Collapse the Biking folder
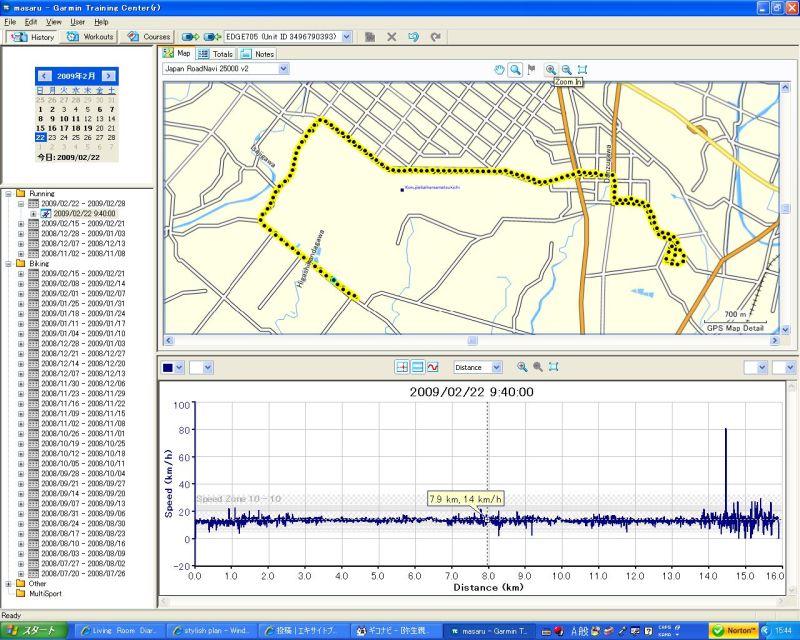Screen dimensions: 800x640 pyautogui.click(x=9, y=264)
